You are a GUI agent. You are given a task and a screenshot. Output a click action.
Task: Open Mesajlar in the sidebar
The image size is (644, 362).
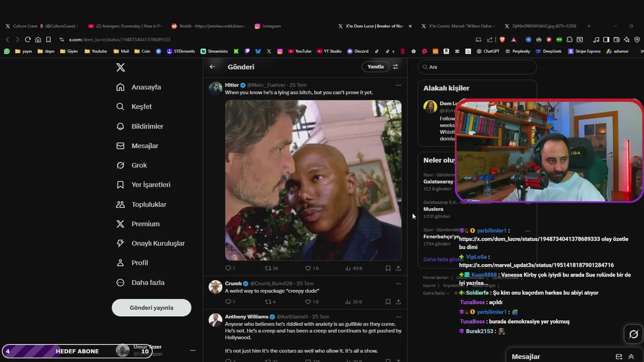coord(137,146)
